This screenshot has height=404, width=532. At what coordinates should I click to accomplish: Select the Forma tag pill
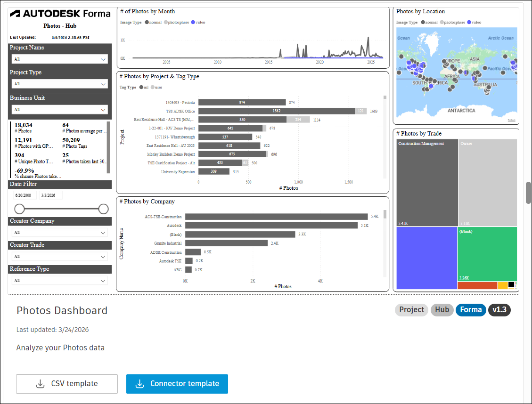point(471,310)
